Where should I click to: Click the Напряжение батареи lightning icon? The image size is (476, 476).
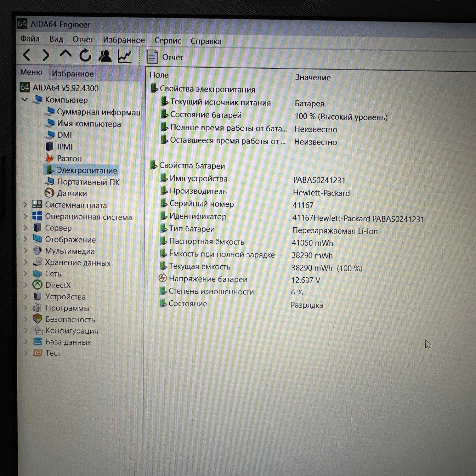[162, 278]
